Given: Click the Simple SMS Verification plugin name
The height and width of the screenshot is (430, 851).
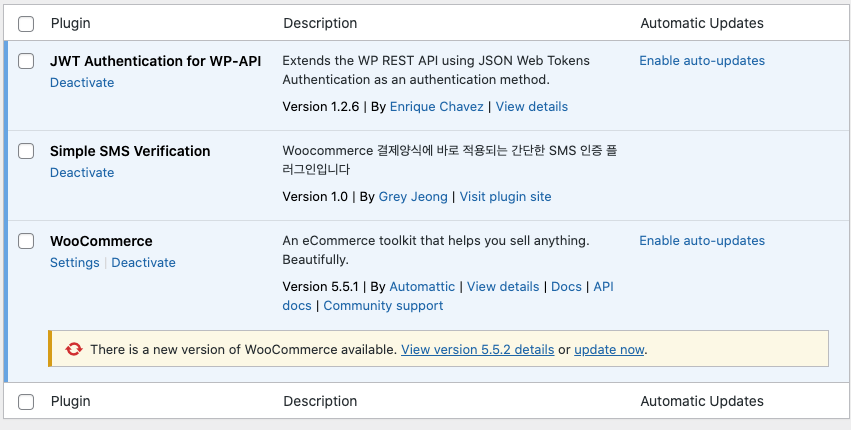Looking at the screenshot, I should pyautogui.click(x=130, y=151).
